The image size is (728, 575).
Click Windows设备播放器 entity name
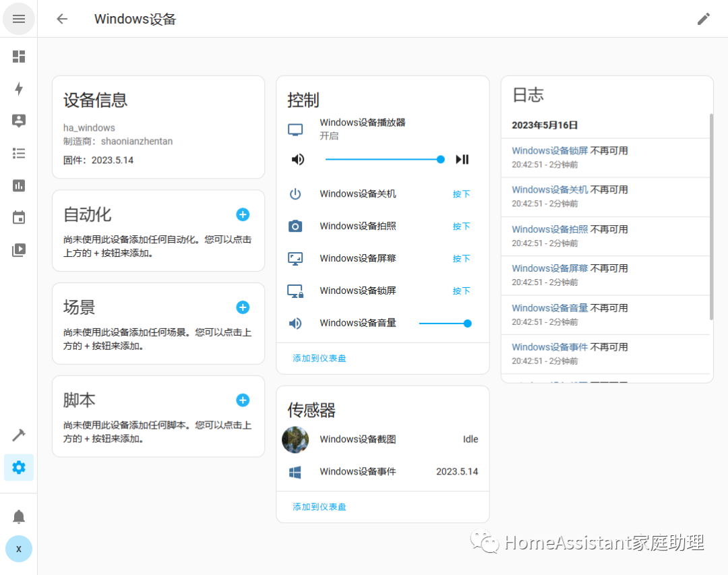363,122
